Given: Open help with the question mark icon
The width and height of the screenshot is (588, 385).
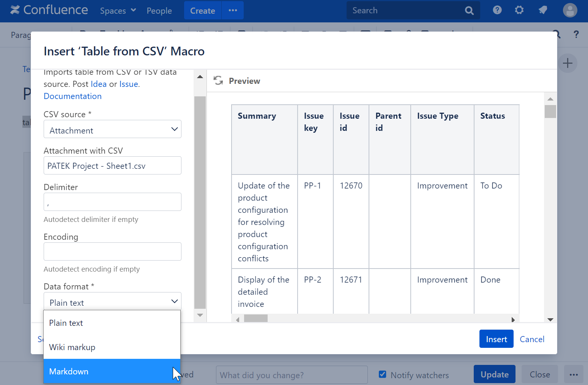Looking at the screenshot, I should pyautogui.click(x=497, y=10).
